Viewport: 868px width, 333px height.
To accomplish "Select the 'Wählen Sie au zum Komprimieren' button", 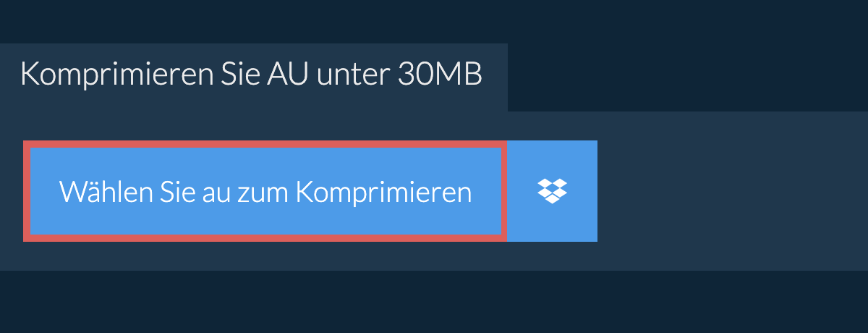I will click(265, 191).
